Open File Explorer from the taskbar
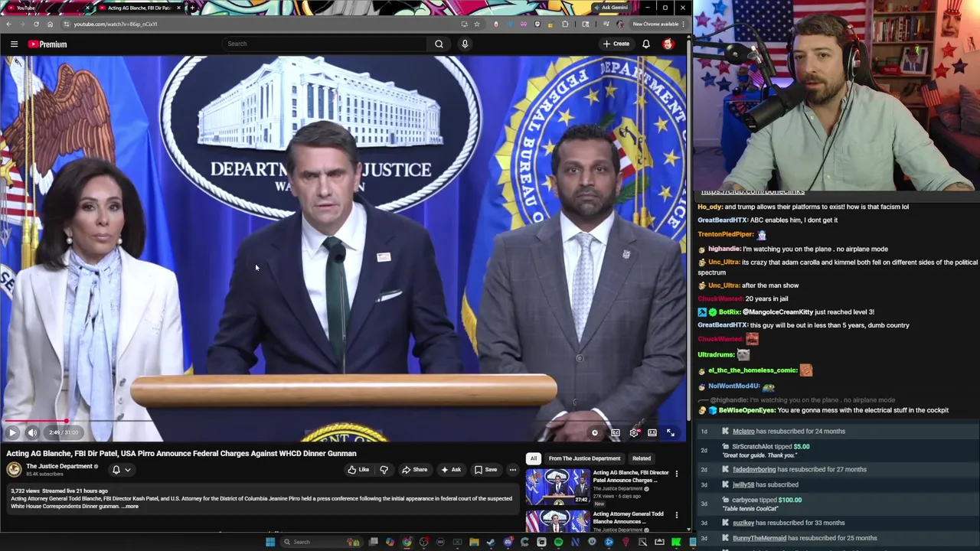 coord(474,542)
